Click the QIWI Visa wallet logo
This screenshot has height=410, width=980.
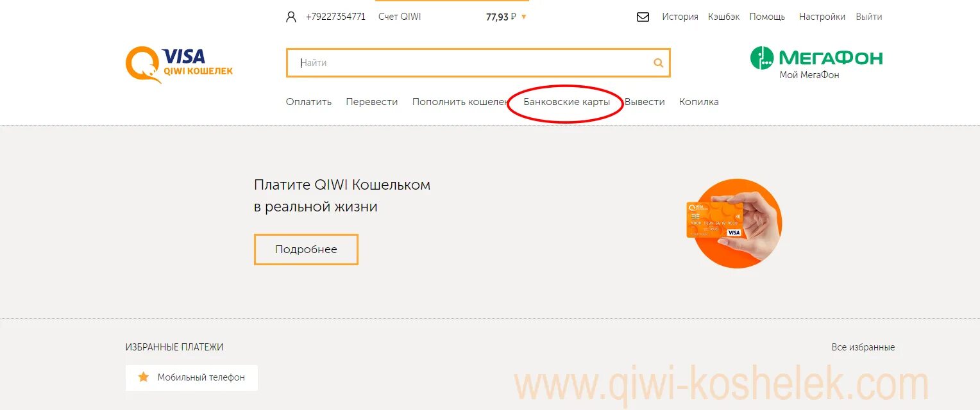(179, 65)
